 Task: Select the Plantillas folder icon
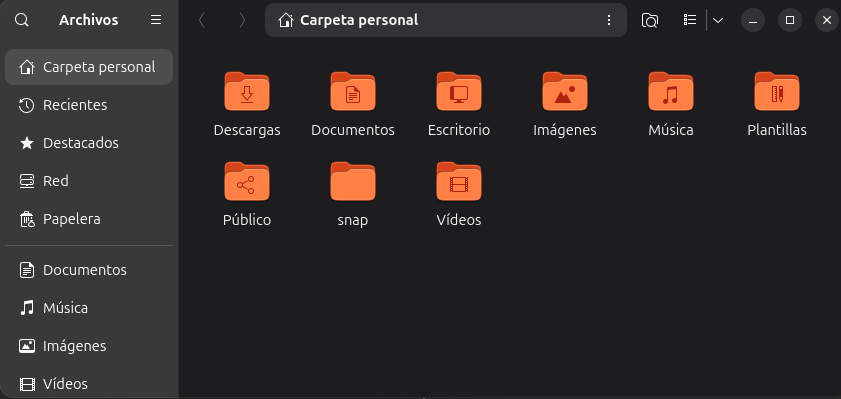[x=777, y=92]
